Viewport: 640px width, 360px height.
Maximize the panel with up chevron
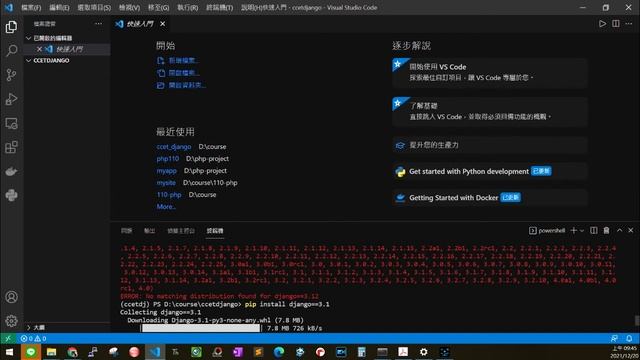tap(619, 231)
